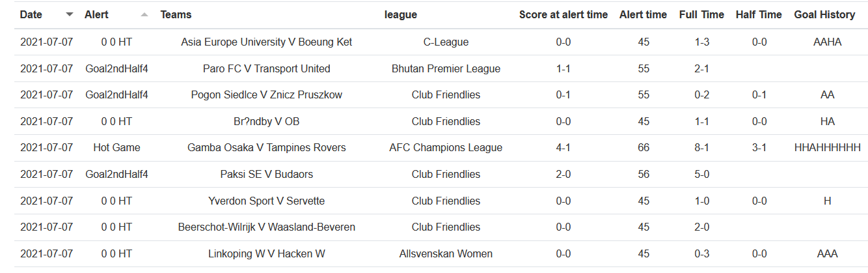Viewport: 868px width, 273px height.
Task: Click the Bhutan Premier League cell
Action: [x=446, y=69]
